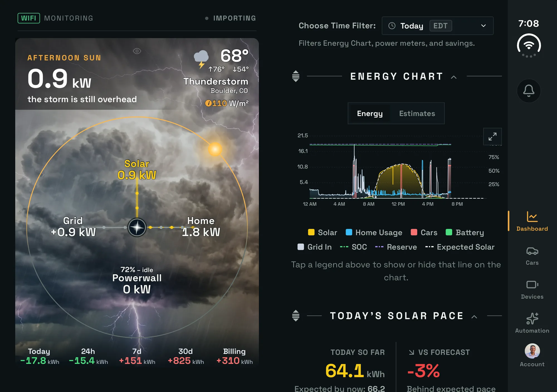Image resolution: width=557 pixels, height=392 pixels.
Task: Open the Devices section
Action: pos(532,290)
